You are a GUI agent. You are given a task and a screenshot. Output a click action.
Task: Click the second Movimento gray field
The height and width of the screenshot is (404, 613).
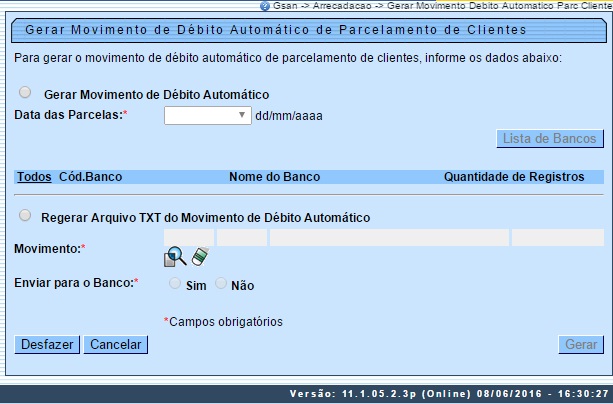coord(242,237)
